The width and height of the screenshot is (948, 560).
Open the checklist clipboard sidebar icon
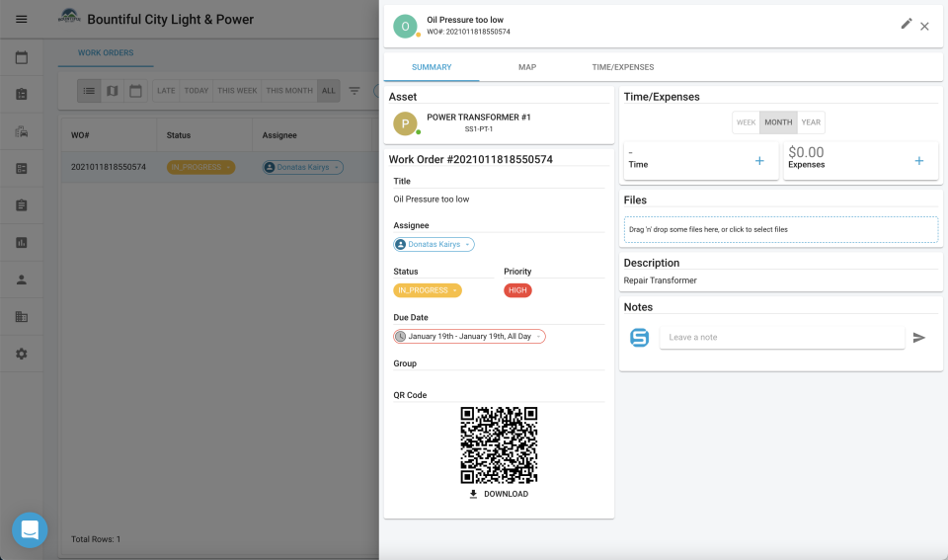(21, 205)
